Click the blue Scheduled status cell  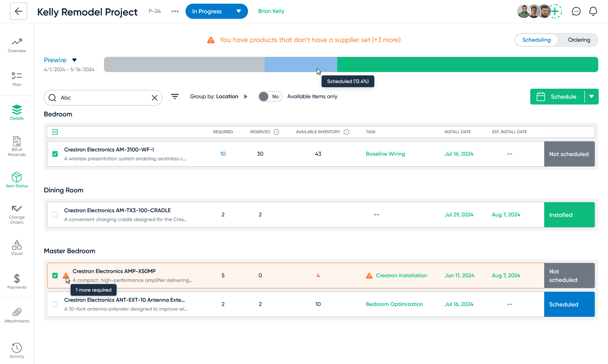tap(569, 304)
